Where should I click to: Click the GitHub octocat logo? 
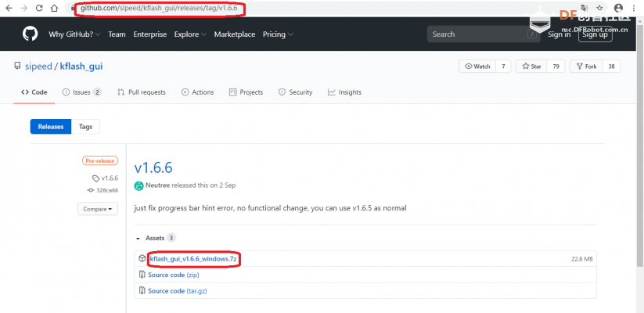[30, 34]
